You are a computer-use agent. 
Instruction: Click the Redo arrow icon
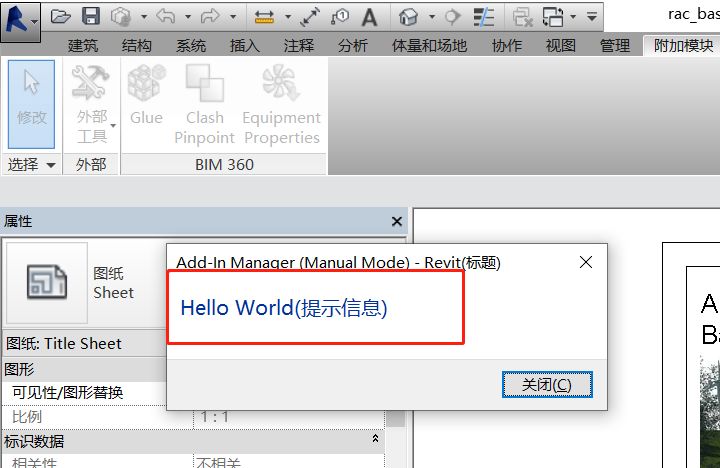(x=210, y=17)
